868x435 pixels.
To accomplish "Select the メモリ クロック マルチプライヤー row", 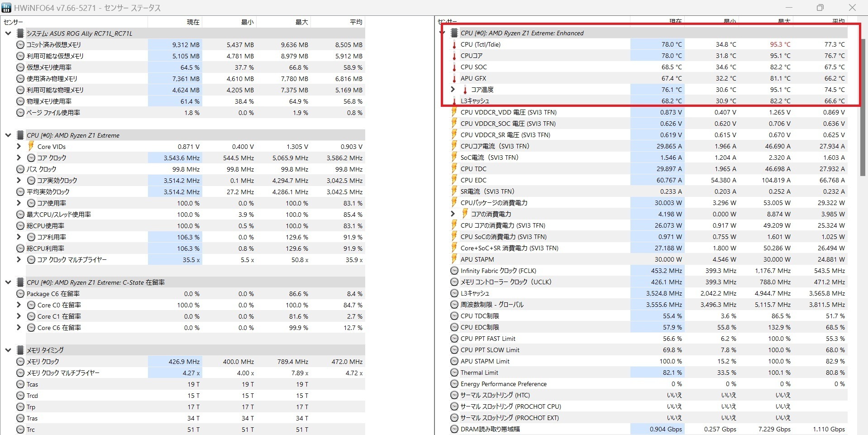I will click(190, 373).
